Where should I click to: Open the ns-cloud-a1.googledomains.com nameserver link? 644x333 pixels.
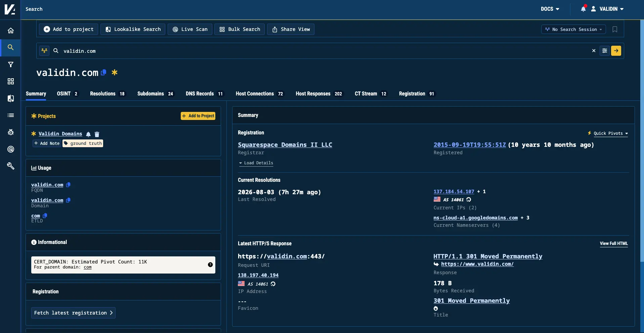(476, 218)
